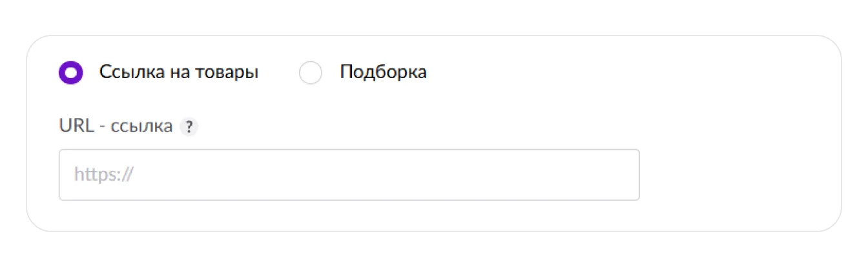Switch to the Ссылка на товары mode
The height and width of the screenshot is (267, 868).
pyautogui.click(x=70, y=72)
